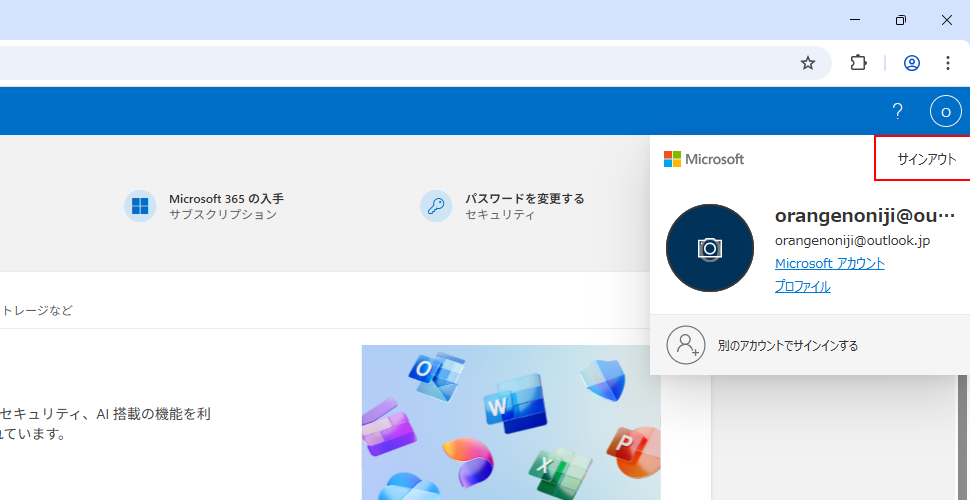970x500 pixels.
Task: Click the camera profile picture circle
Action: 710,248
